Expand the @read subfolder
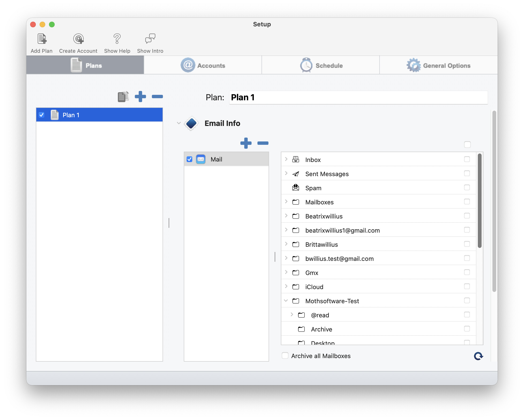The height and width of the screenshot is (420, 524). pos(292,315)
